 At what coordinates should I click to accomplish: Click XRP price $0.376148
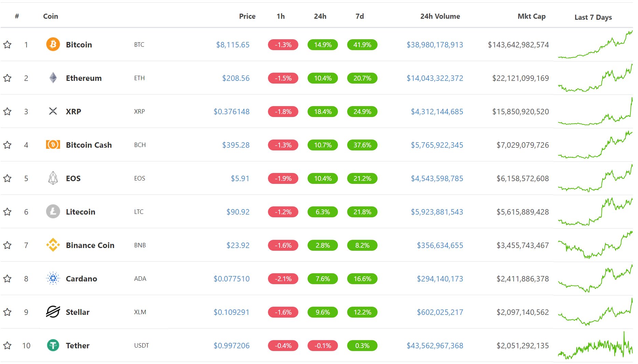click(x=231, y=111)
